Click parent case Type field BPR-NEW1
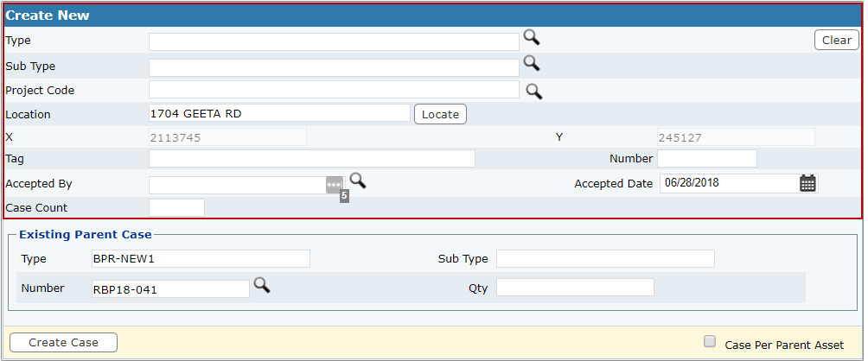The image size is (868, 361). coord(201,259)
